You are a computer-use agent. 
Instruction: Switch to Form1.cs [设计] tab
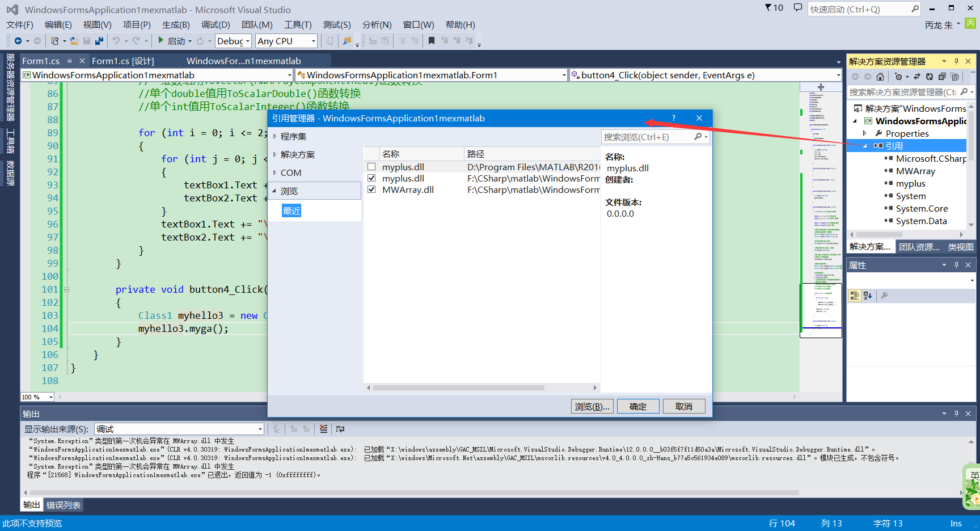123,61
